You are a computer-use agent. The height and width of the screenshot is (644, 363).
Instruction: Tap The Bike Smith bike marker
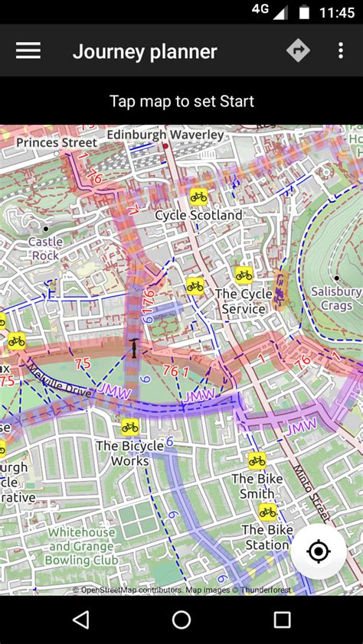click(x=257, y=461)
